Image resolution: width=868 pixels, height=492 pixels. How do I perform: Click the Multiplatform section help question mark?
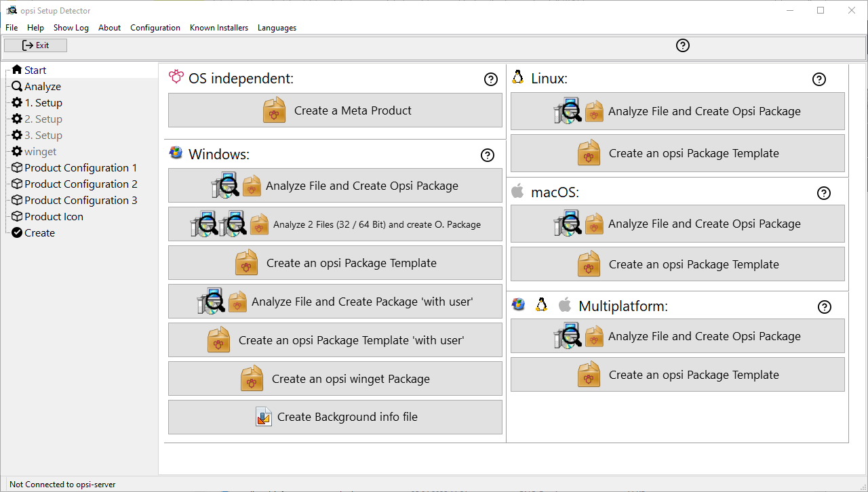tap(825, 307)
